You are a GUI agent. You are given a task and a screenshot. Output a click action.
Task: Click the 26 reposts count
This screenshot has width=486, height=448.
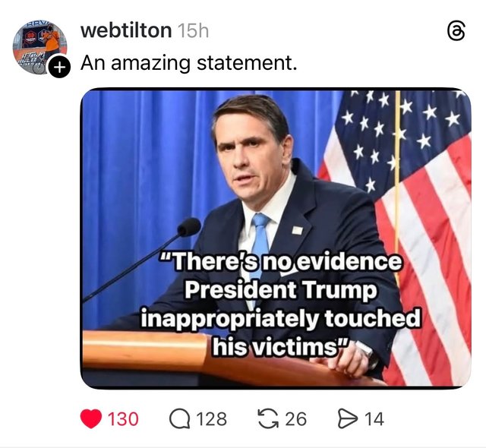[296, 418]
